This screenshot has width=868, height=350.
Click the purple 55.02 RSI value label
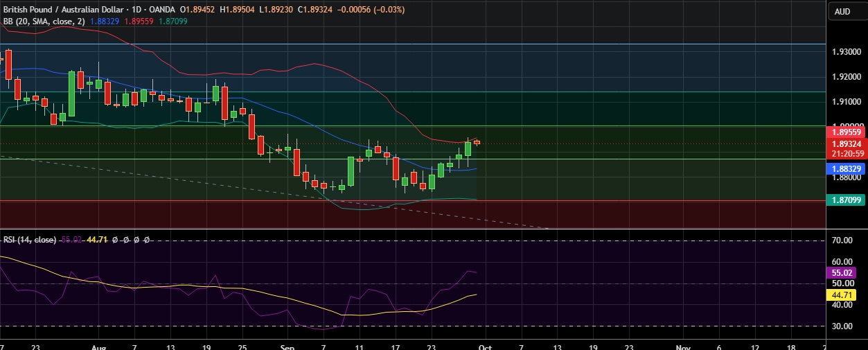[841, 273]
